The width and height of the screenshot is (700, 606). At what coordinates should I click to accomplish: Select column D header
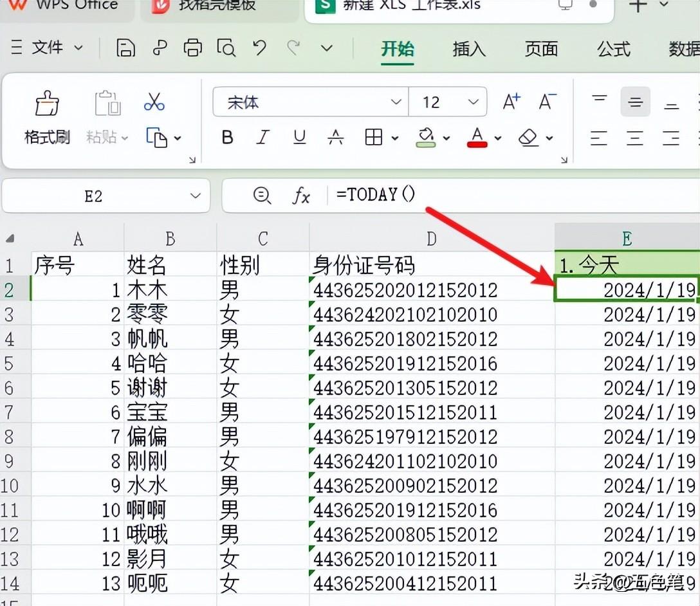click(x=431, y=239)
